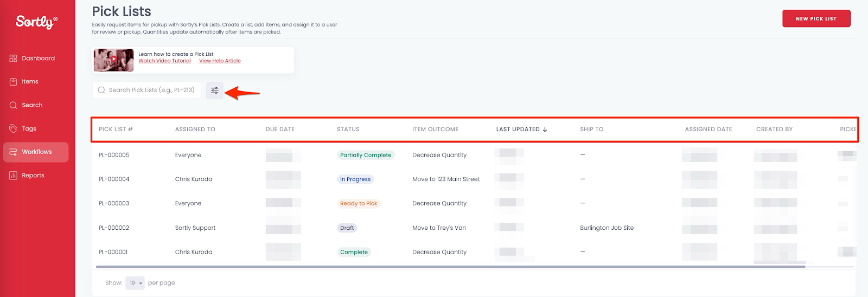The image size is (868, 297).
Task: Click magnifier icon in search field
Action: pos(101,91)
